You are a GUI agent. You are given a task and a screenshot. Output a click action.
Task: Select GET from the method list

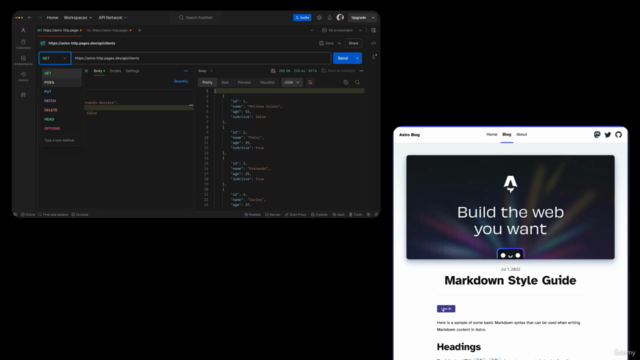(62, 73)
